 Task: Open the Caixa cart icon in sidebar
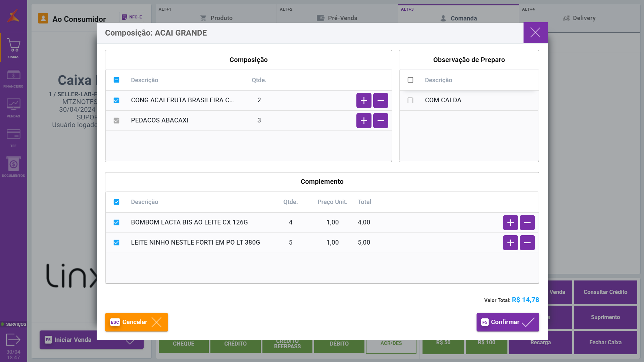click(13, 48)
